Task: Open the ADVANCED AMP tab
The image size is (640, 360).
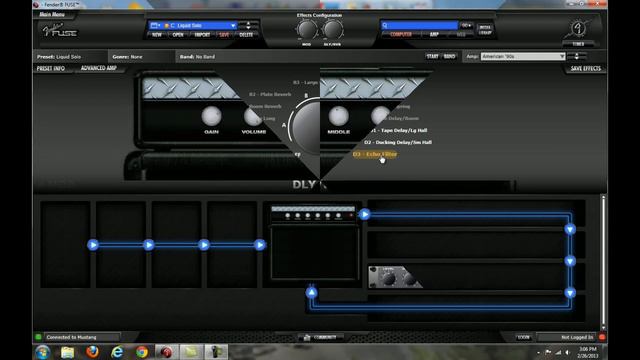Action: click(99, 68)
